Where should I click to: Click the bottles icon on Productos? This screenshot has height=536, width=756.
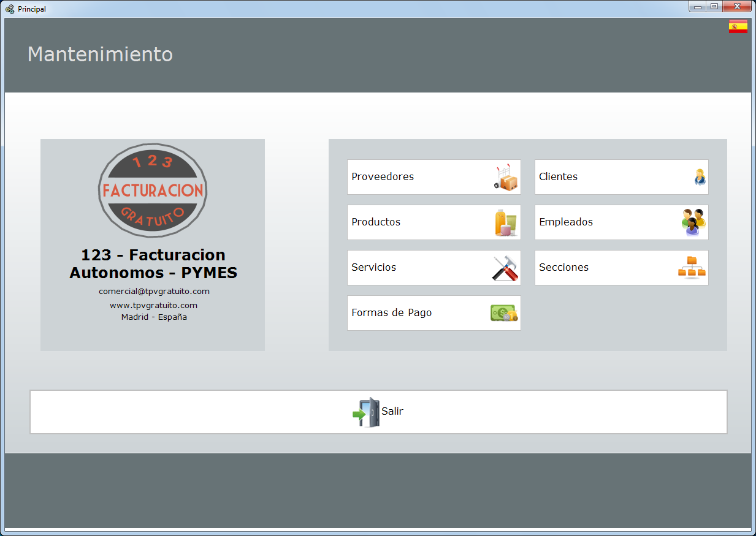point(506,222)
